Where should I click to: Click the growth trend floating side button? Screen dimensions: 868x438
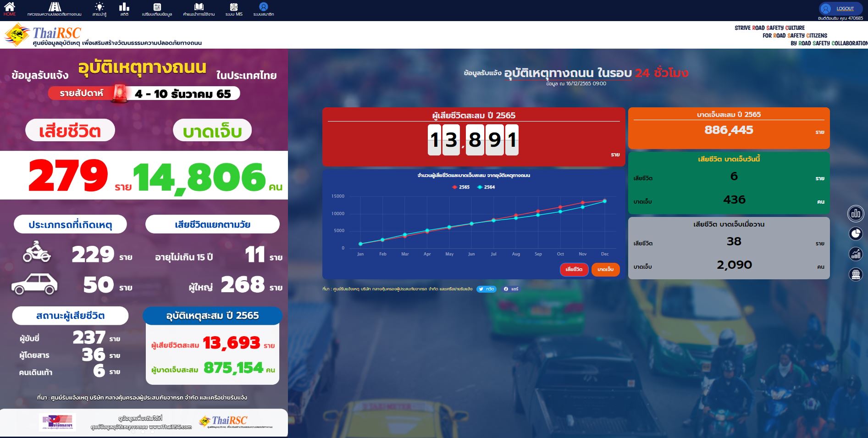[855, 254]
